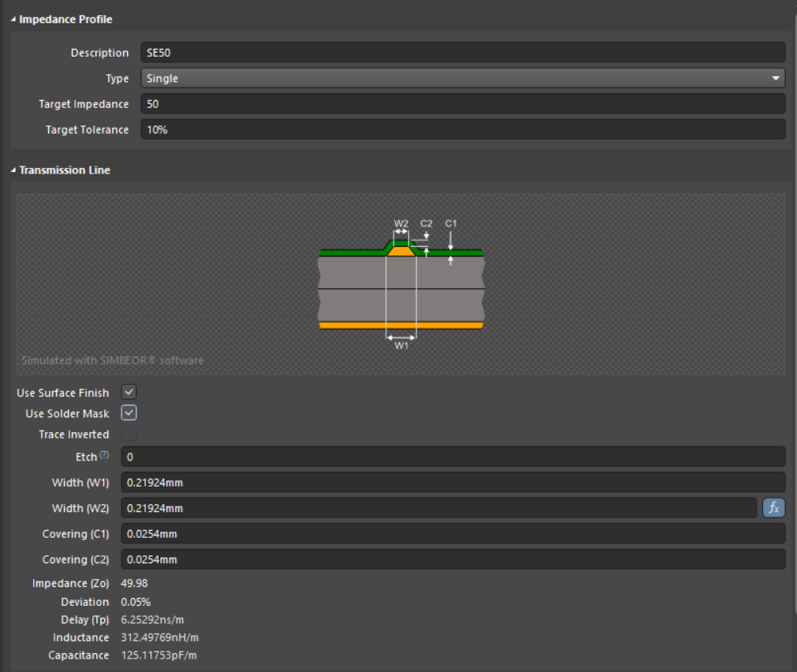This screenshot has width=797, height=672.
Task: Click the transmission line cross-section diagram
Action: (401, 284)
